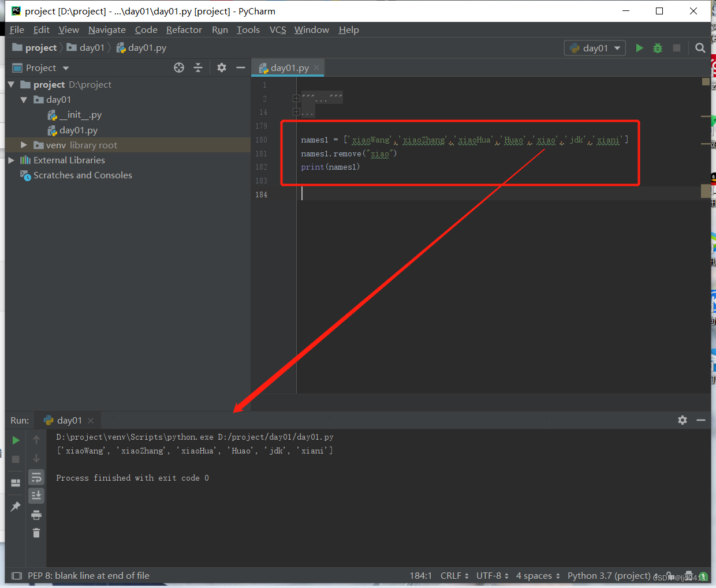The image size is (716, 588).
Task: Select day01.py in project tree
Action: point(73,130)
